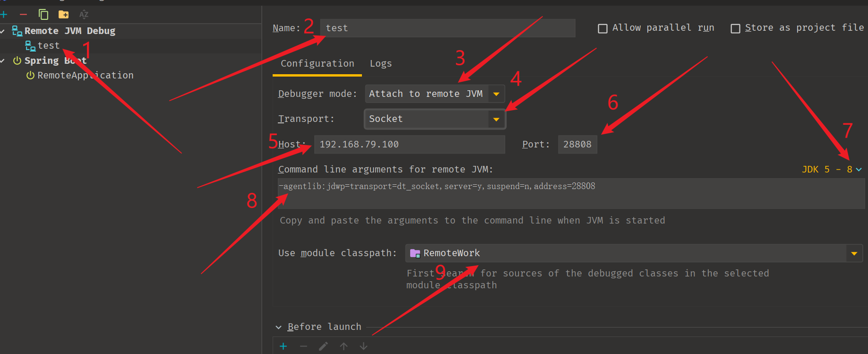Add a Before launch task
Screen dimensions: 868x354
284,346
